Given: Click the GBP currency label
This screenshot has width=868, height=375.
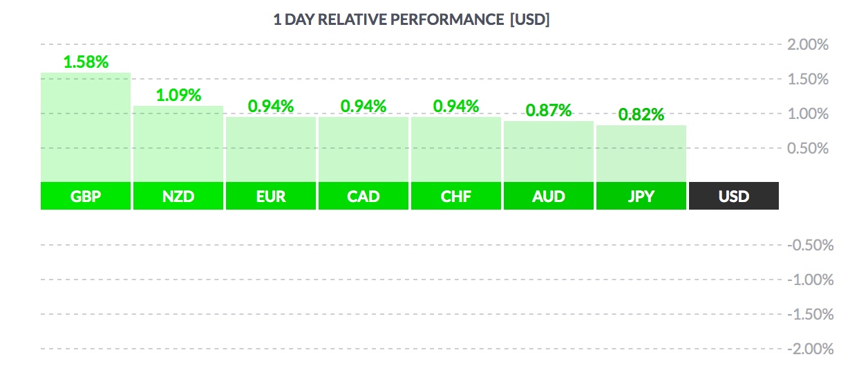Looking at the screenshot, I should pos(86,196).
